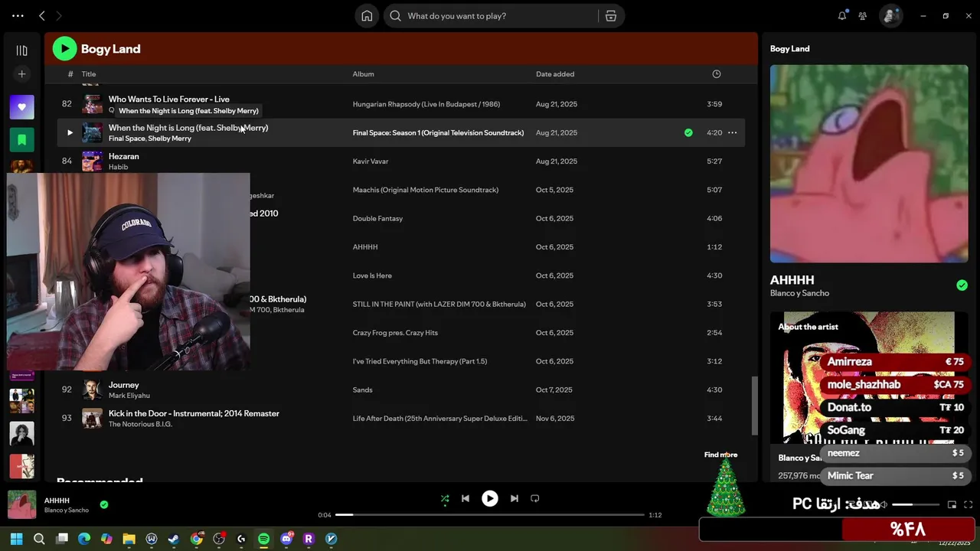Screen dimensions: 980x551
Task: Toggle shuffle in the player bar
Action: [x=445, y=498]
